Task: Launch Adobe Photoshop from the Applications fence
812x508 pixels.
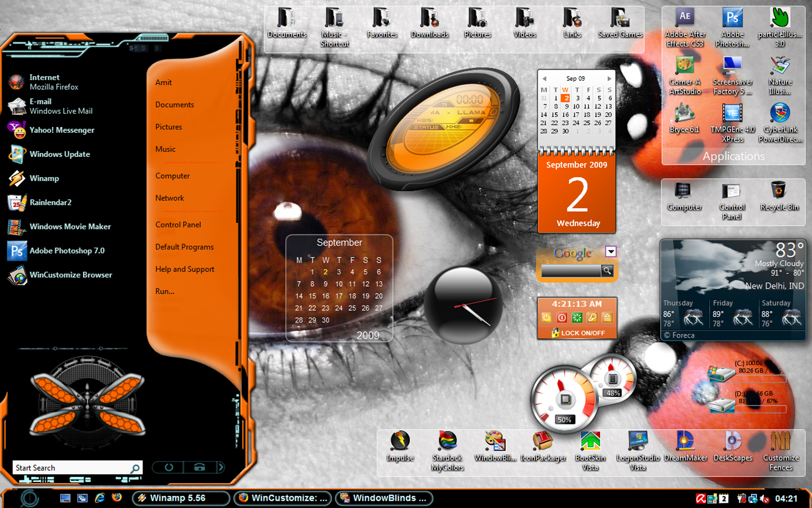Action: [732, 28]
